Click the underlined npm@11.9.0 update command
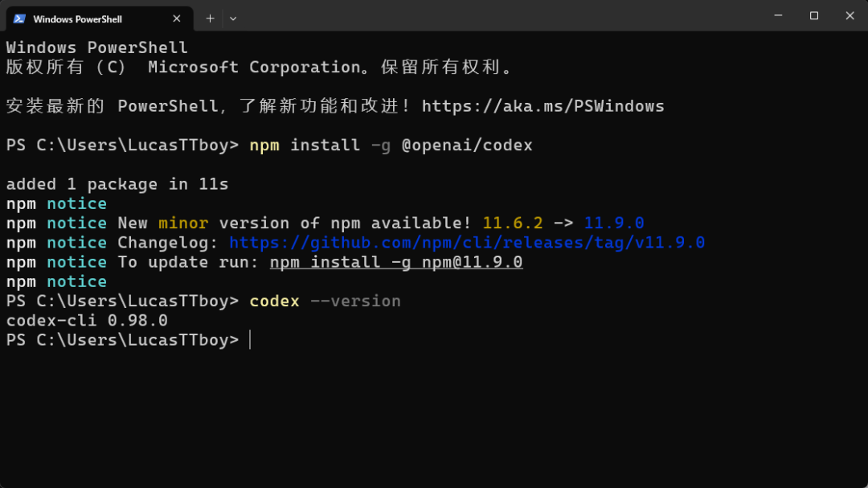Viewport: 868px width, 488px height. [x=396, y=262]
